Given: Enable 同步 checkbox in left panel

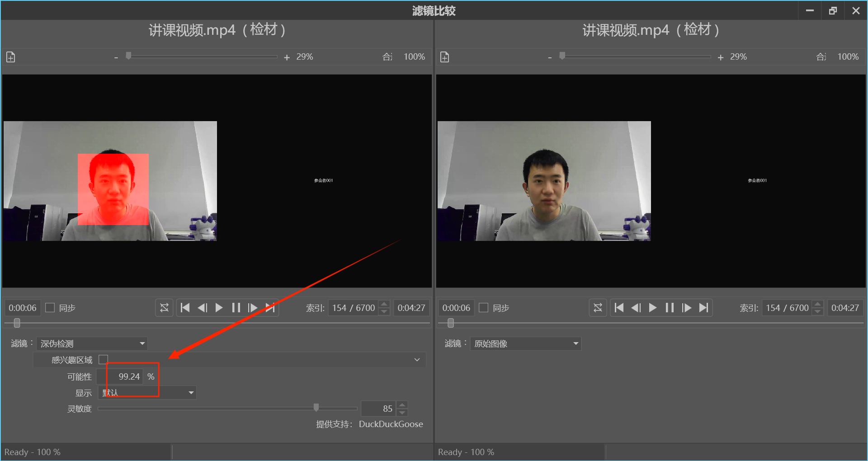Looking at the screenshot, I should [50, 308].
